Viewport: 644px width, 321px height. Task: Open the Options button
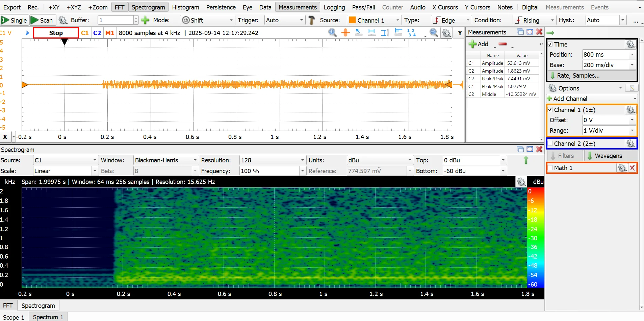click(585, 88)
